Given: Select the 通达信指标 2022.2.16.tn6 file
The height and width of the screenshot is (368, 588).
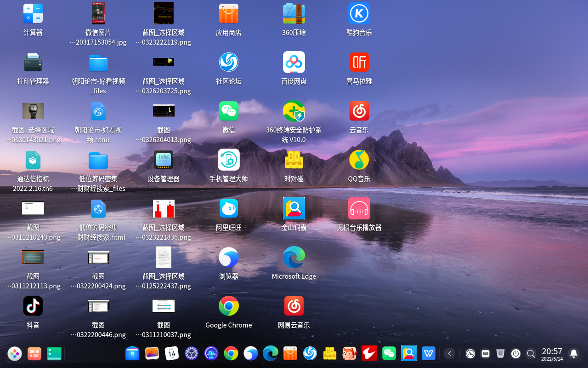Looking at the screenshot, I should (x=33, y=160).
